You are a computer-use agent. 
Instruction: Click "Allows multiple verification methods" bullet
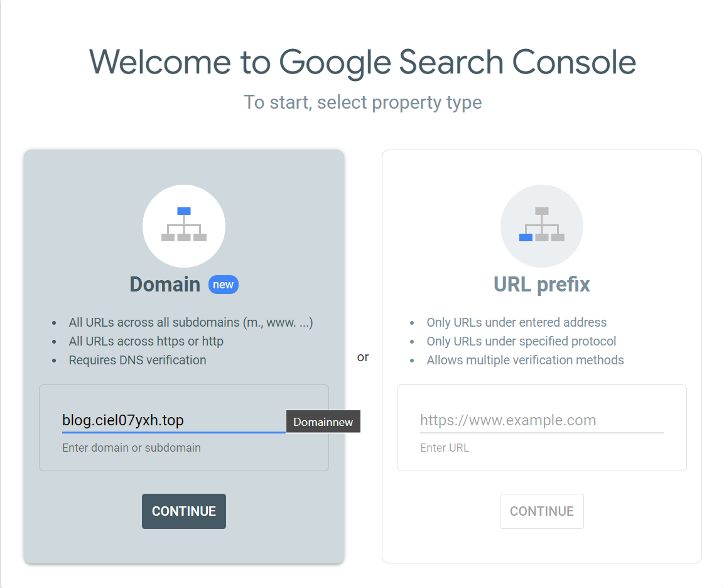click(525, 360)
